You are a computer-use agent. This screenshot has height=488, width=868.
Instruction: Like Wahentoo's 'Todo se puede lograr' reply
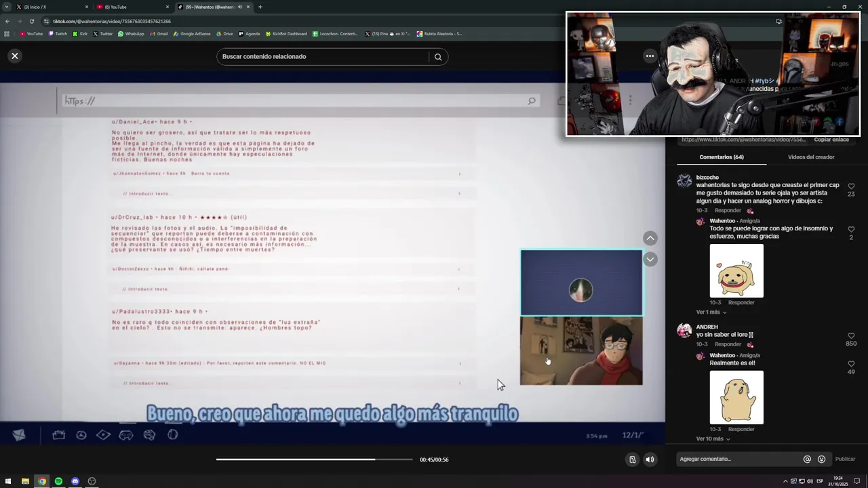tap(851, 230)
